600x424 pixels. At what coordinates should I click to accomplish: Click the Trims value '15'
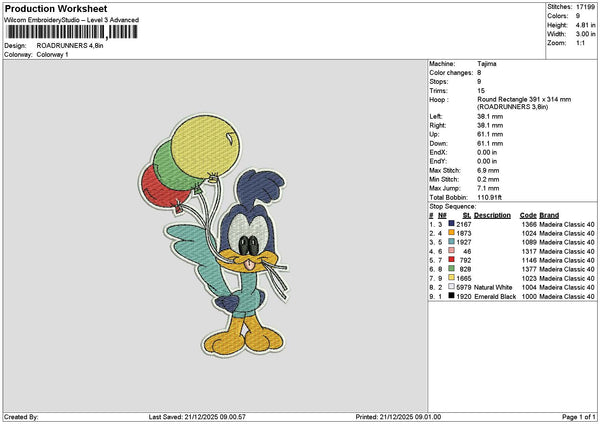click(x=481, y=91)
